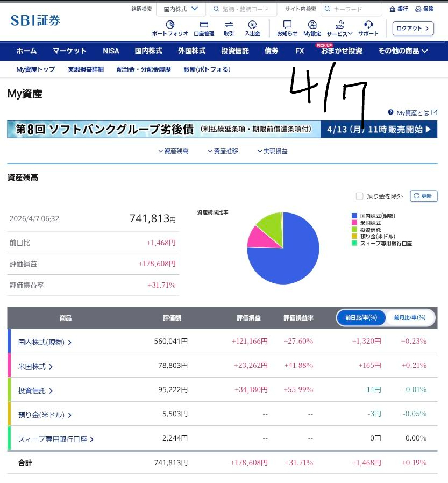The width and height of the screenshot is (448, 483).
Task: Check the 預り金を除外 checkbox
Action: click(360, 196)
